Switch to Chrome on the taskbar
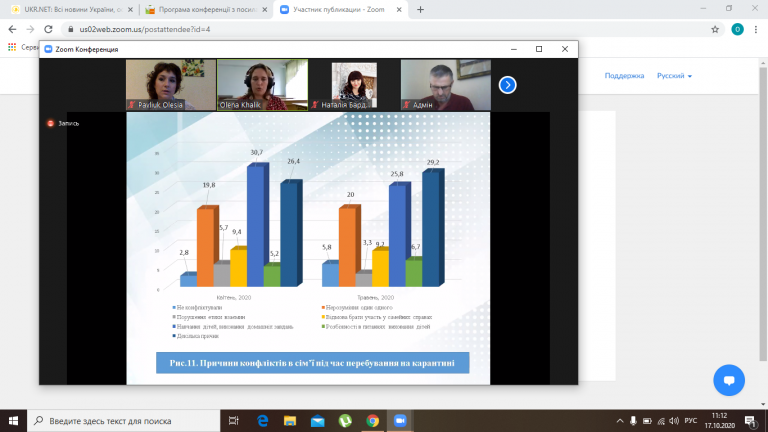Screen dimensions: 768x432 point(373,421)
